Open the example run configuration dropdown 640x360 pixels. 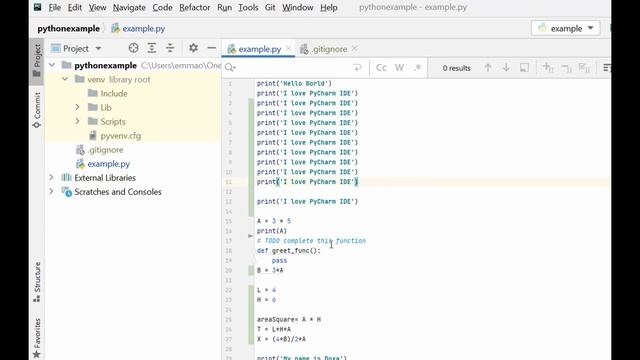coord(566,28)
